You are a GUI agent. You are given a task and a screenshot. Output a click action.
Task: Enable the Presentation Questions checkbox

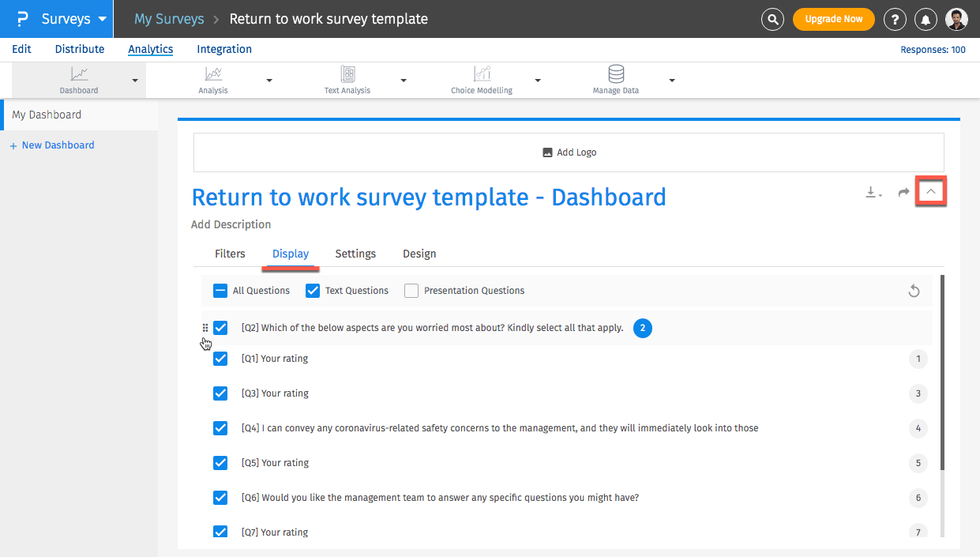[411, 291]
